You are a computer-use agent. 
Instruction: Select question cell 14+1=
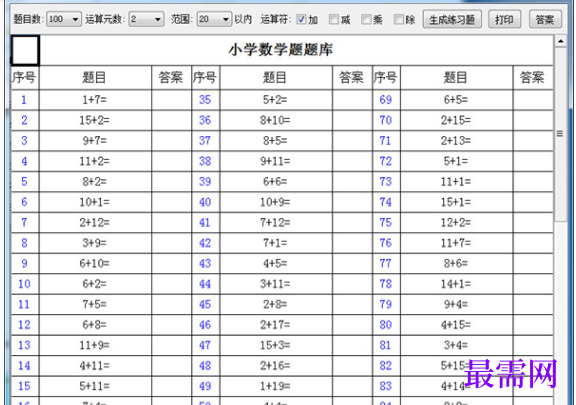(456, 284)
